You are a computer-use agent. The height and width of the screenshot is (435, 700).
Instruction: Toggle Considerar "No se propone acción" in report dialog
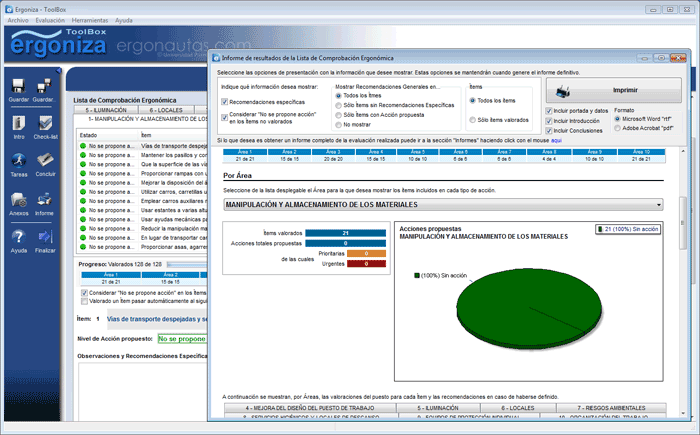(x=225, y=117)
